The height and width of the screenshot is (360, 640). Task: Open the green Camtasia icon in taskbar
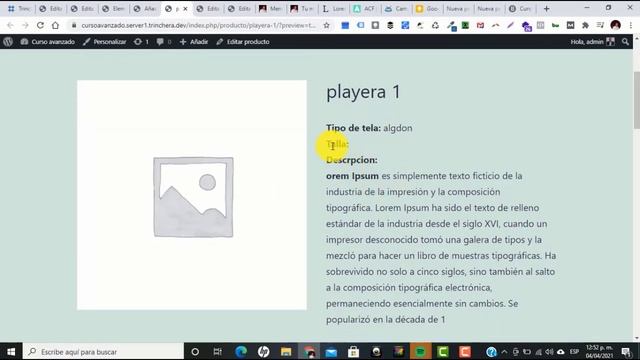coord(443,351)
